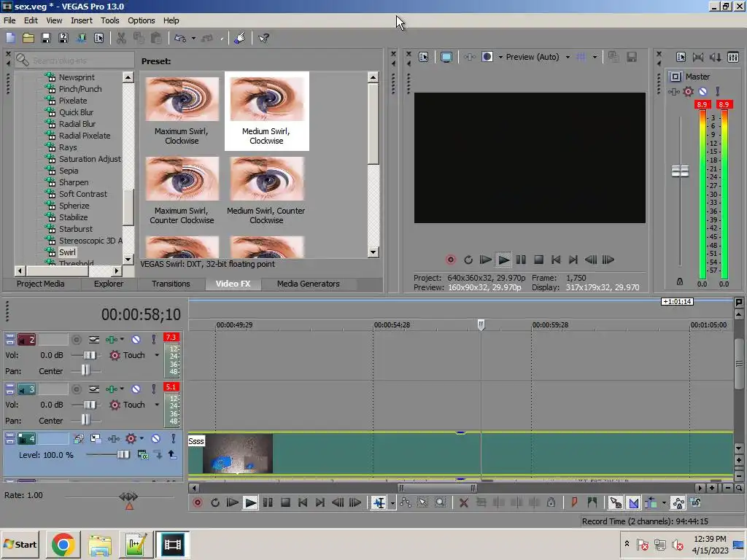Choose Maximum Swirl, Clockwise preset
Image resolution: width=747 pixels, height=560 pixels.
coord(182,111)
